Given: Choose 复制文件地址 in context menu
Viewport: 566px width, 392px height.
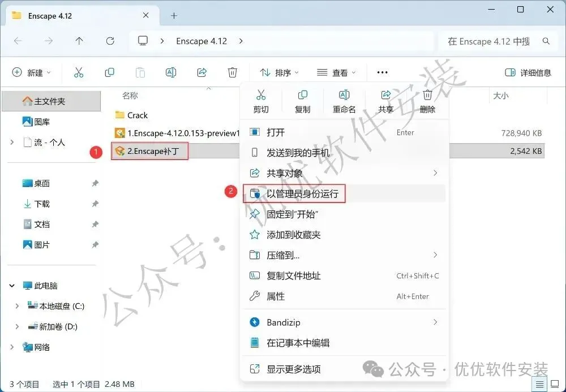Looking at the screenshot, I should pyautogui.click(x=344, y=276).
